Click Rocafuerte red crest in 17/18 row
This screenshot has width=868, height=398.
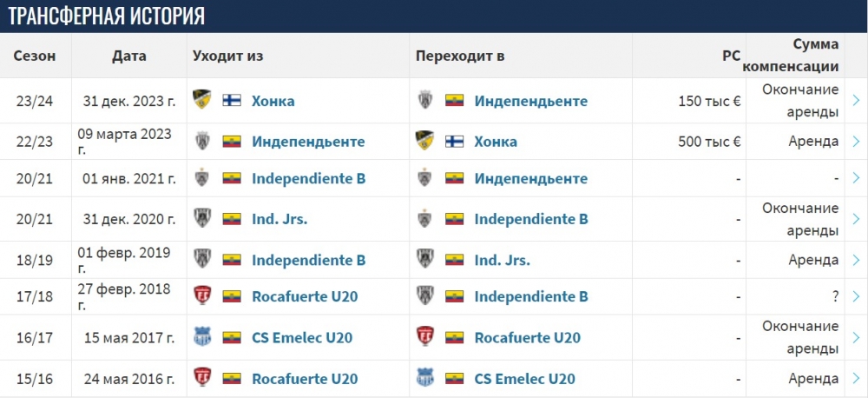tap(202, 296)
